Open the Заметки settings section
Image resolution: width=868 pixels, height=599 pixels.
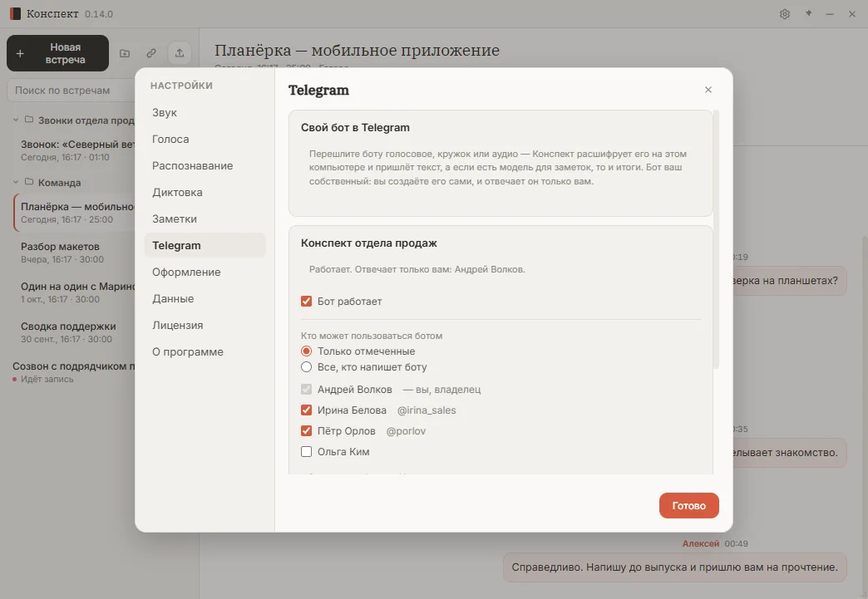(x=205, y=218)
